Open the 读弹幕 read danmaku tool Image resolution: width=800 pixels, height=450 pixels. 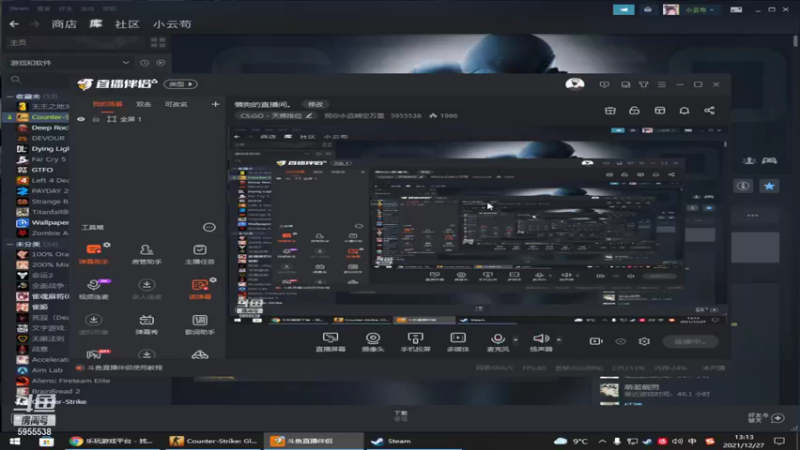pyautogui.click(x=199, y=289)
